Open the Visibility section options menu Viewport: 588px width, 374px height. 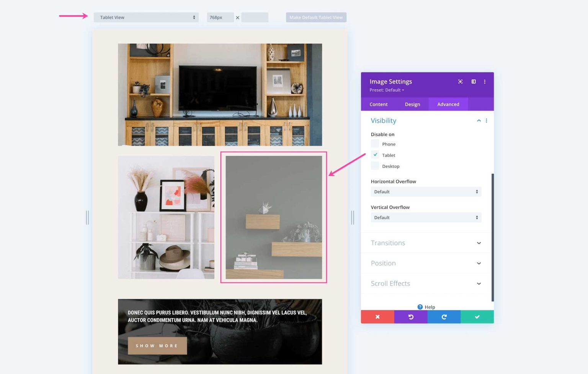point(487,120)
